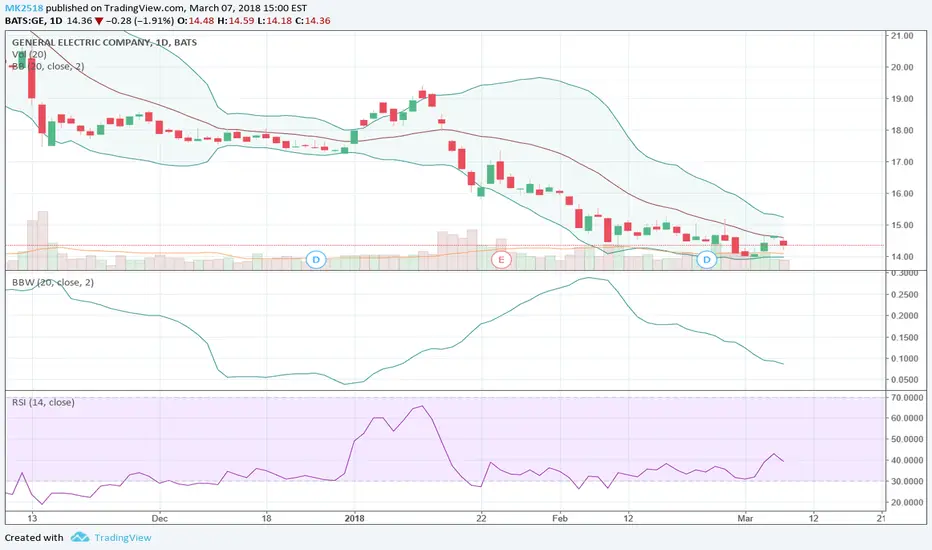Click the 15.00 price axis label
Viewport: 932px width, 550px height.
tap(902, 225)
